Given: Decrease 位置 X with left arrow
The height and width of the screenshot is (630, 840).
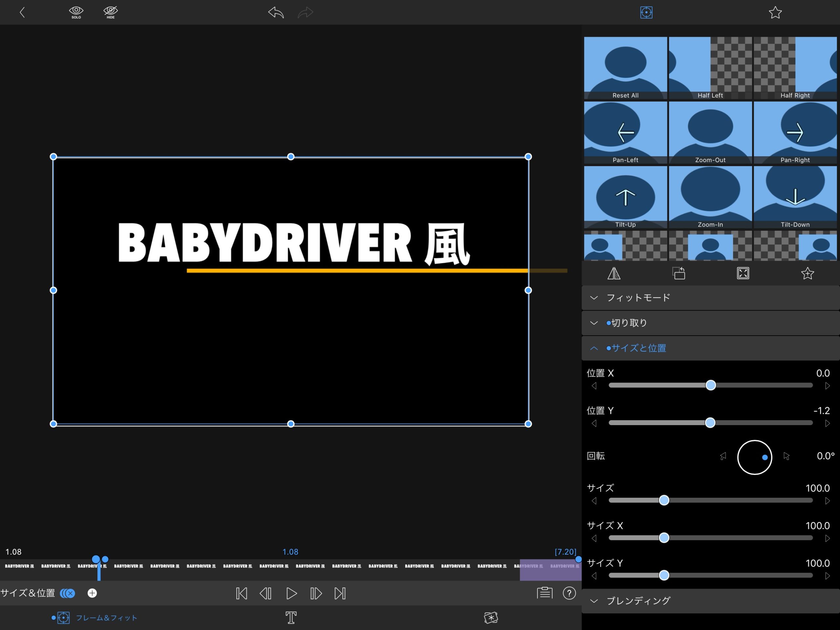Looking at the screenshot, I should (594, 386).
